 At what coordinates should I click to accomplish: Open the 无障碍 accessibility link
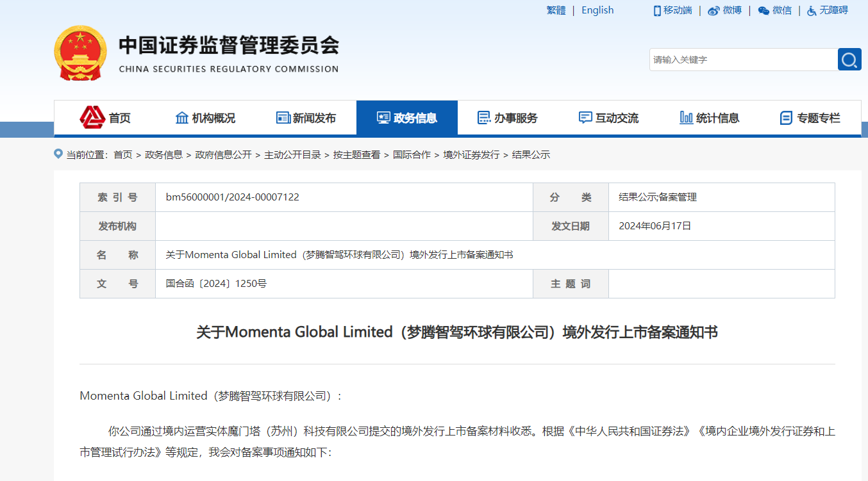click(x=833, y=10)
